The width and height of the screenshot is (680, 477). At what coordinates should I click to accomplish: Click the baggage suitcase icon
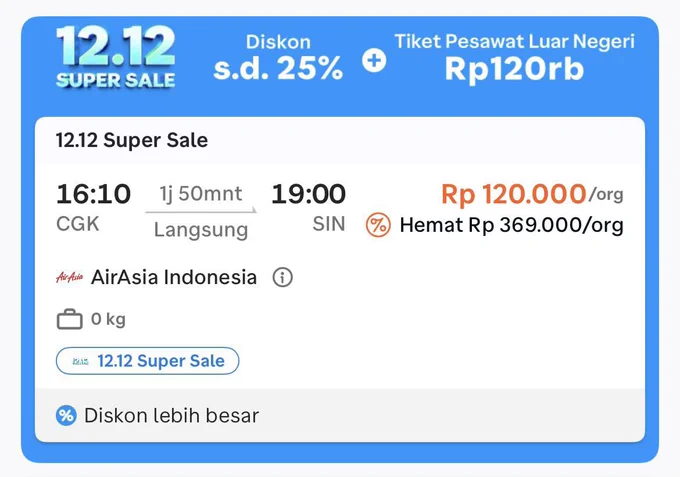pos(69,319)
